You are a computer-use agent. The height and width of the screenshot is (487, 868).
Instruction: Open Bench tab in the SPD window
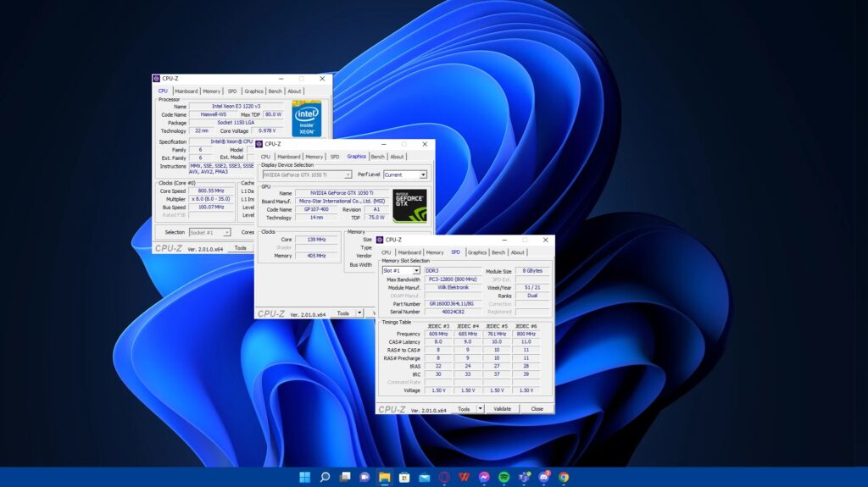(x=498, y=252)
